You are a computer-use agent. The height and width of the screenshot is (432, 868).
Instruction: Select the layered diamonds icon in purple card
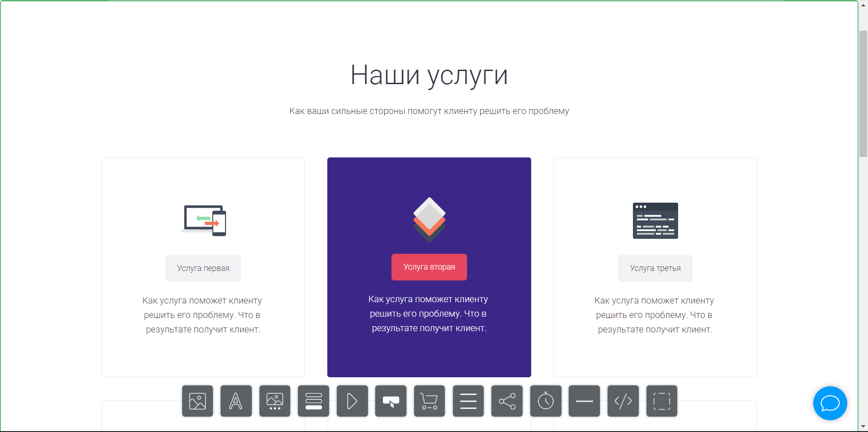[x=429, y=219]
